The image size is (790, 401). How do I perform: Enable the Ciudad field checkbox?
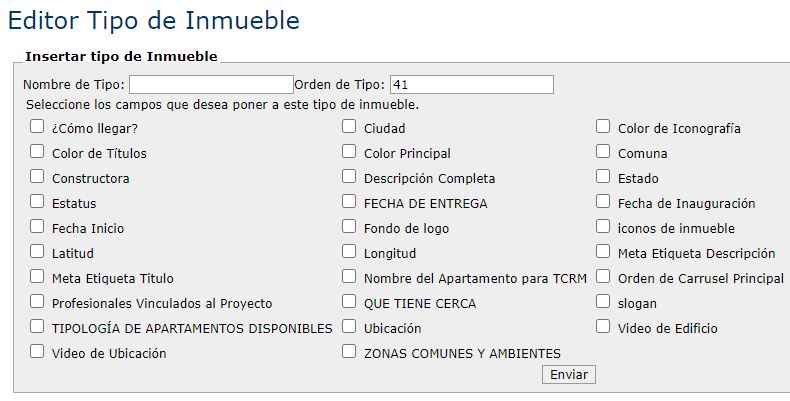349,127
